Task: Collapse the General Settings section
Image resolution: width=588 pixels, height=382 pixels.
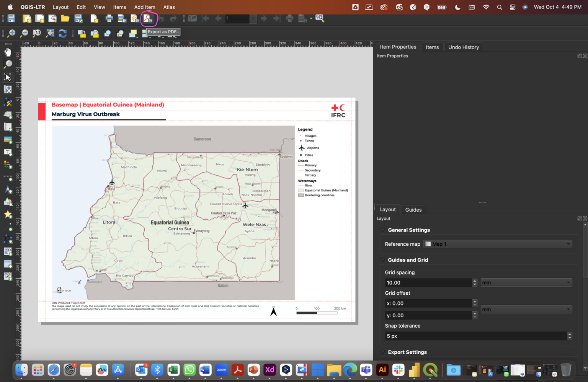Action: pyautogui.click(x=382, y=230)
